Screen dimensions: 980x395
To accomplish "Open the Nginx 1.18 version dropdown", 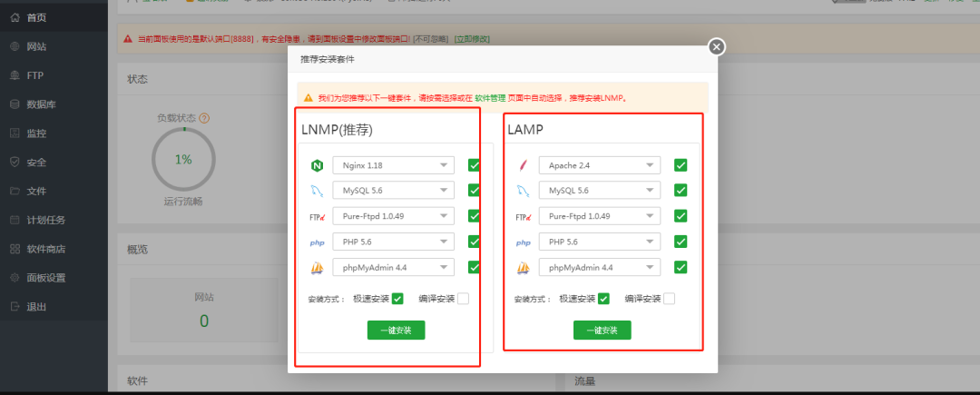I will [x=393, y=165].
